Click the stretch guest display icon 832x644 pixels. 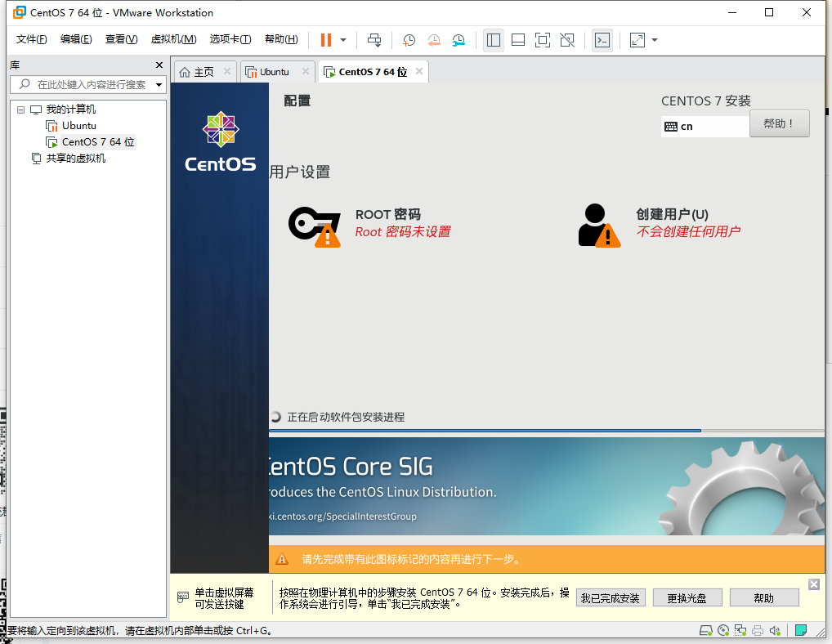[637, 40]
